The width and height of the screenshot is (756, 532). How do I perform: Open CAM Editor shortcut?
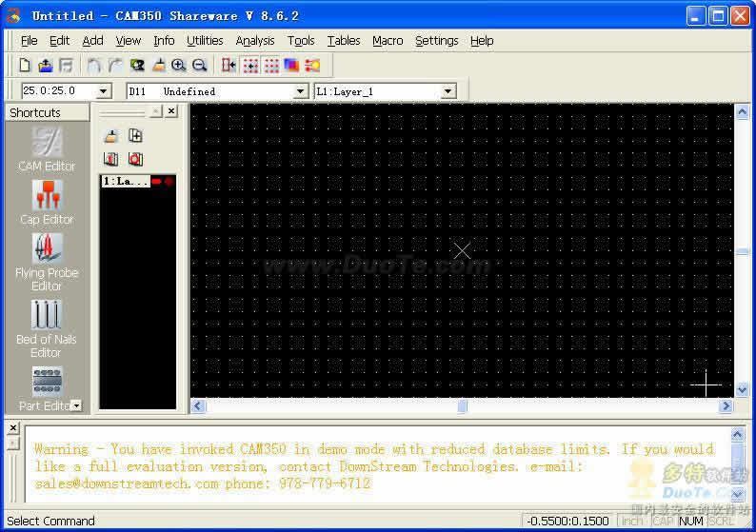(x=47, y=148)
